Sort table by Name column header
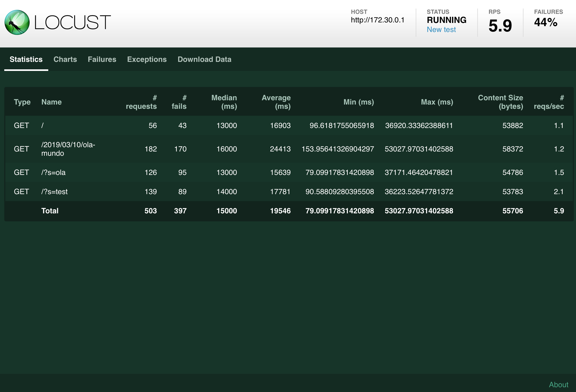Screen dimensions: 576x392 tap(51, 102)
